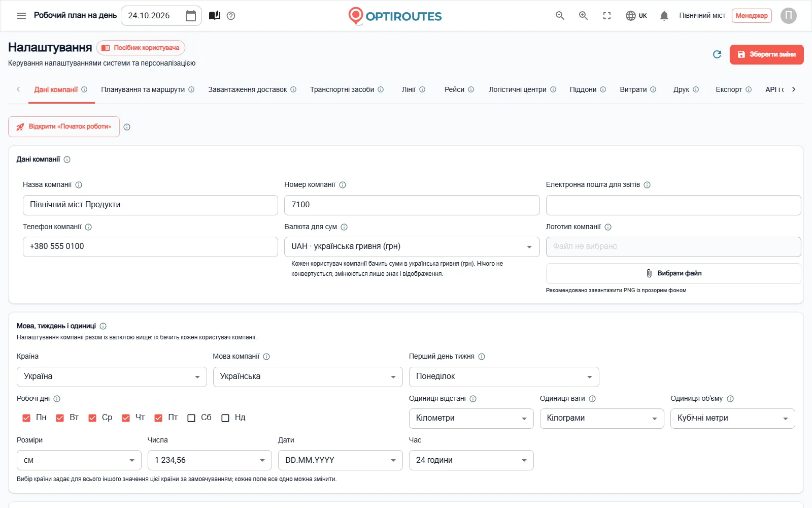Open the Країна dropdown

(x=112, y=377)
